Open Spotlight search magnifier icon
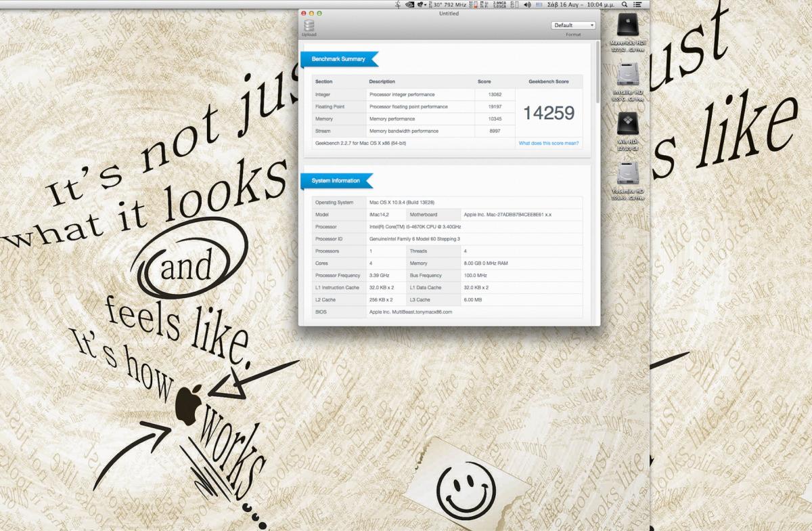 [625, 4]
